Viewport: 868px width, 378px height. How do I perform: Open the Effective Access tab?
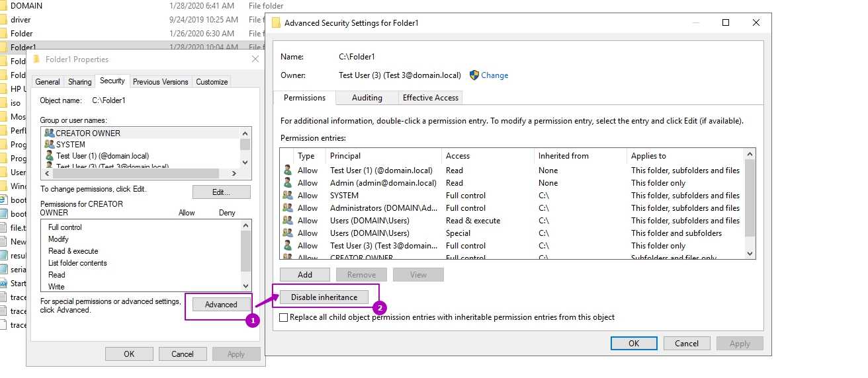(x=430, y=98)
